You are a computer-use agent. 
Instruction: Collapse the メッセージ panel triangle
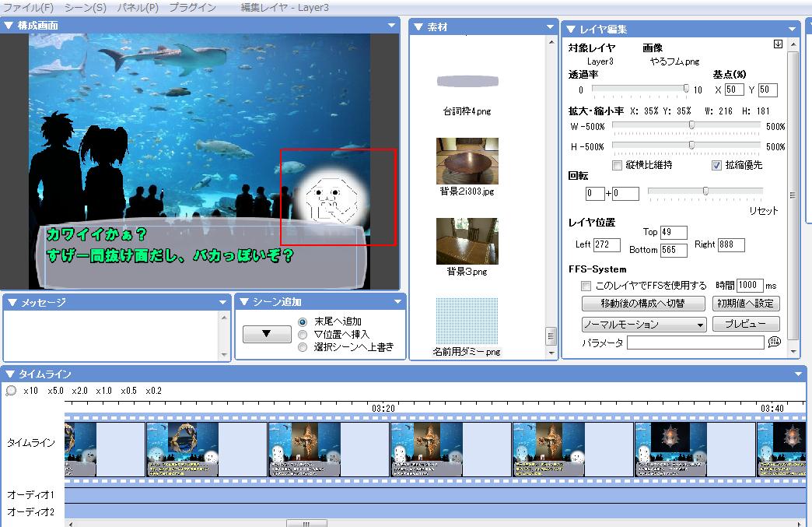coord(12,302)
